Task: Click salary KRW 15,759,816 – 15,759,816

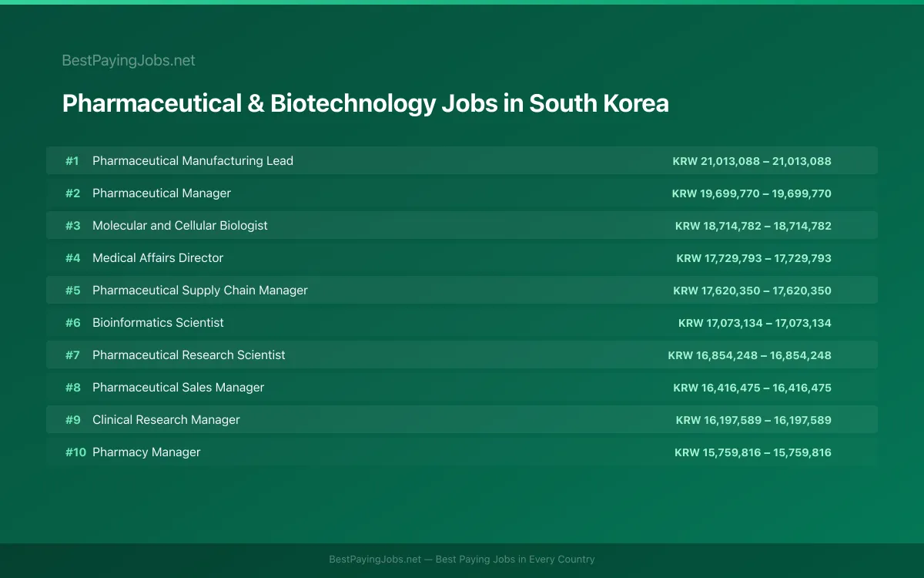Action: pyautogui.click(x=753, y=452)
